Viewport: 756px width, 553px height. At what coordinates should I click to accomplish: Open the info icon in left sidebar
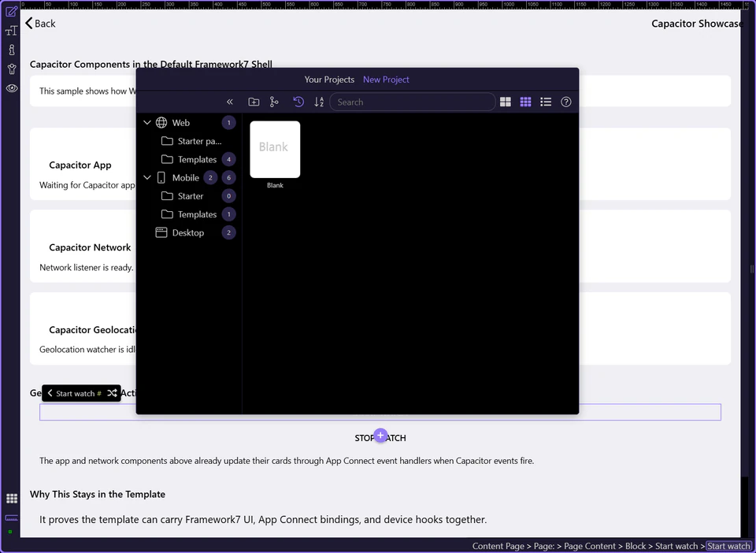click(x=12, y=50)
